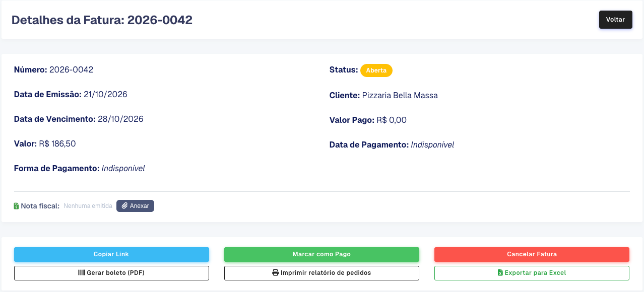Screen dimensions: 644x292
Task: Click the Aberta status badge
Action: pos(376,70)
